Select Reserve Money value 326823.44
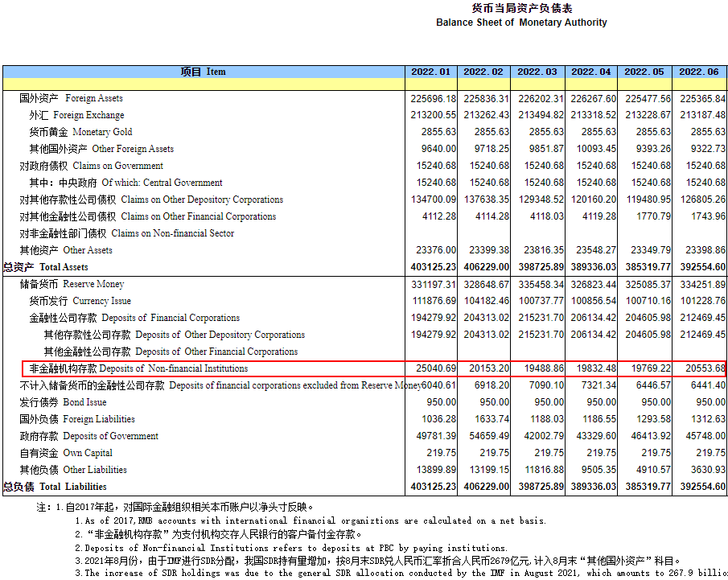Image resolution: width=728 pixels, height=580 pixels. point(594,284)
